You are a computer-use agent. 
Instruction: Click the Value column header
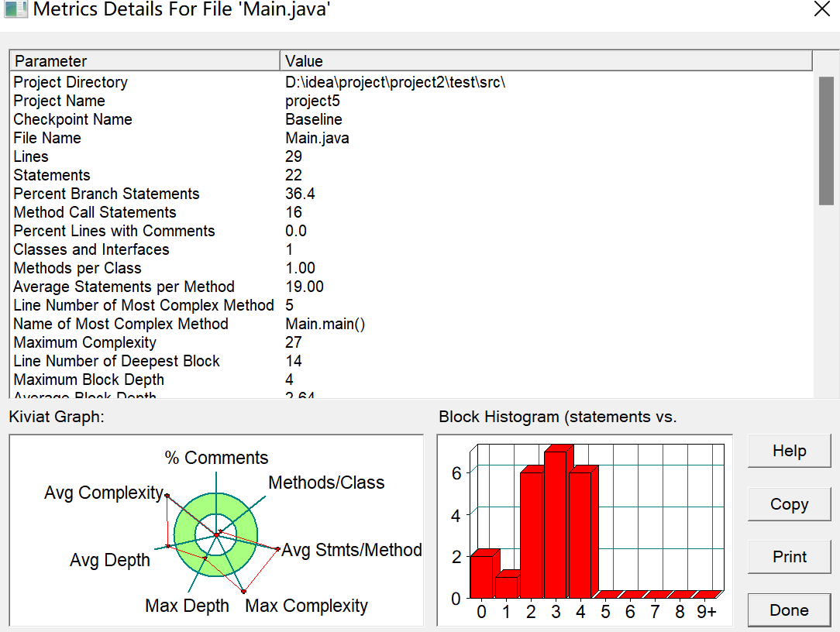tap(546, 61)
